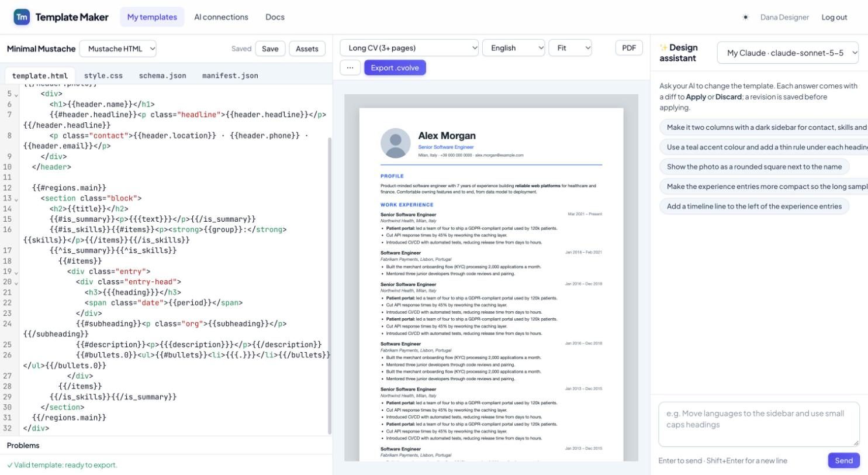Open the Mustache HTML engine dropdown
Viewport: 868px width, 475px height.
pyautogui.click(x=118, y=49)
